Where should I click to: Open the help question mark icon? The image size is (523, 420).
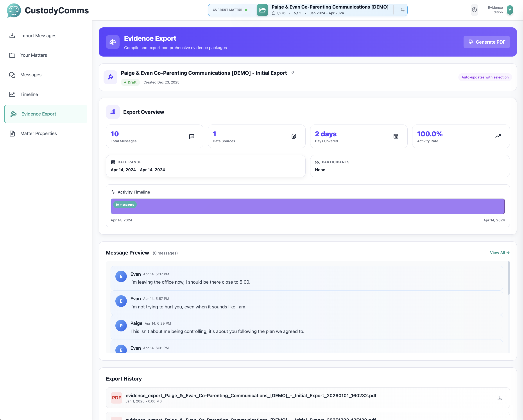(475, 10)
